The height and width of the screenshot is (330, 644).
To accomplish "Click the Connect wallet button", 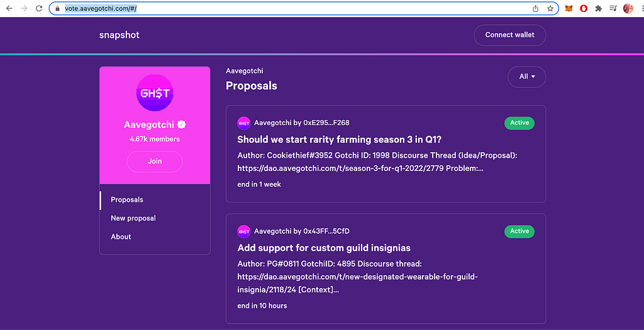I will tap(509, 35).
